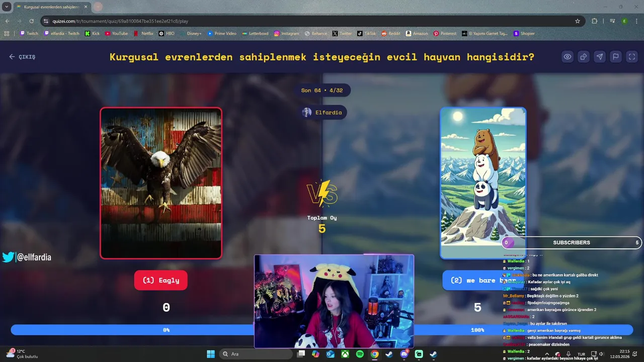Open the Behance bookmark
Screen dimensions: 644x362
coord(316,34)
